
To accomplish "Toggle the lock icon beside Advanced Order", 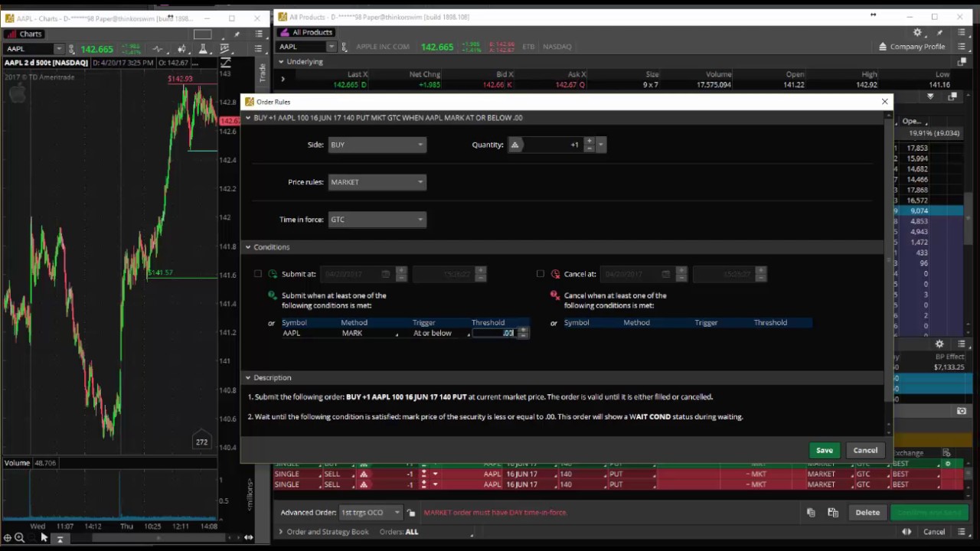I will point(411,513).
